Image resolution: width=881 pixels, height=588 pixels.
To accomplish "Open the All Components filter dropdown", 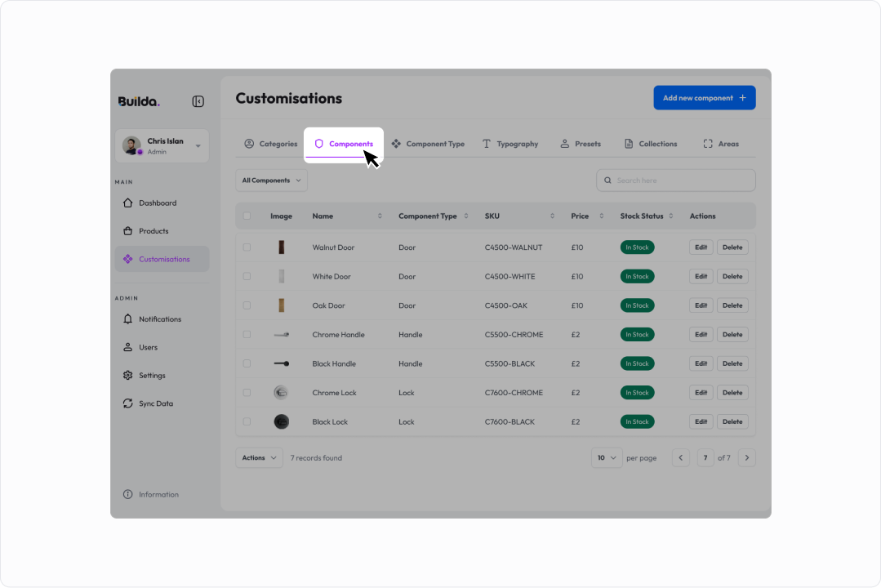I will click(271, 180).
